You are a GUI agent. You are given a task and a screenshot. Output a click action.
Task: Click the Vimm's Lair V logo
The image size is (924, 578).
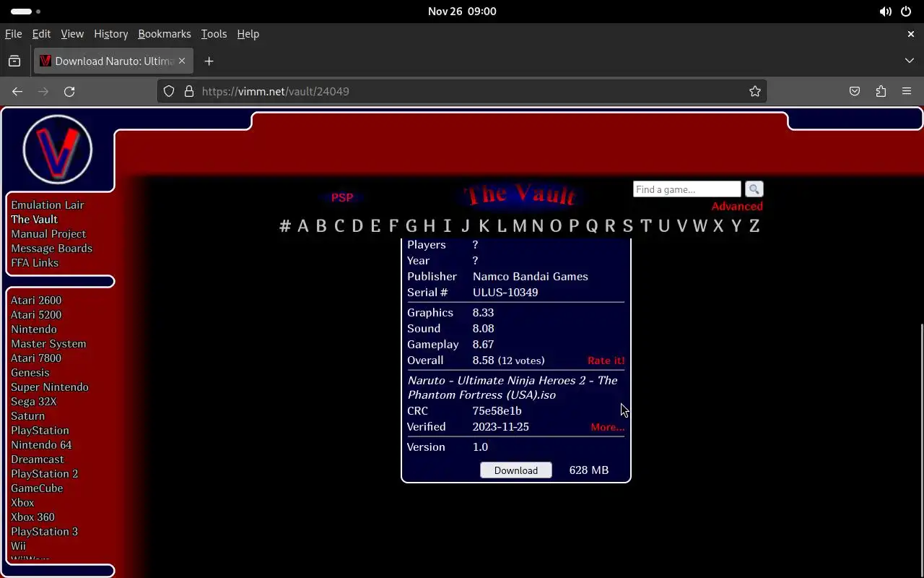[58, 150]
